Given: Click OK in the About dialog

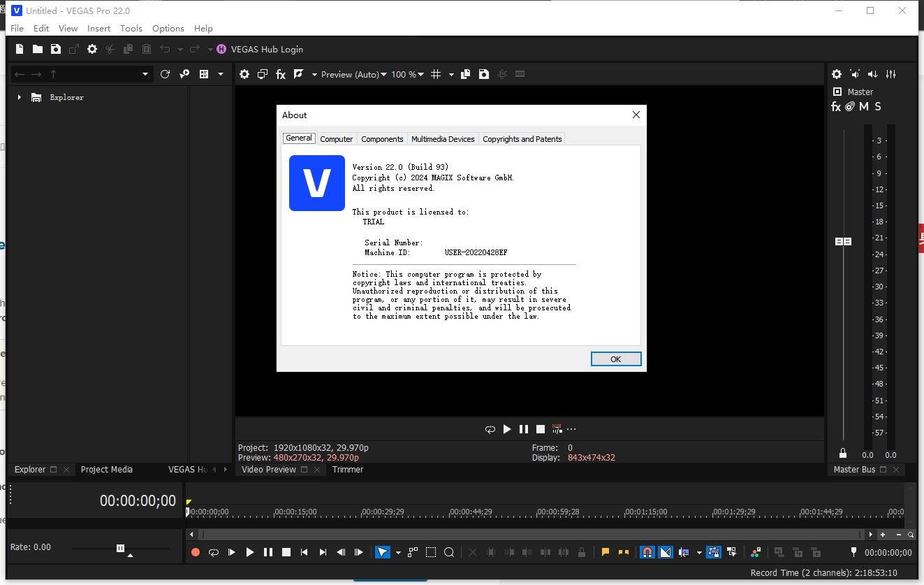Looking at the screenshot, I should (615, 359).
